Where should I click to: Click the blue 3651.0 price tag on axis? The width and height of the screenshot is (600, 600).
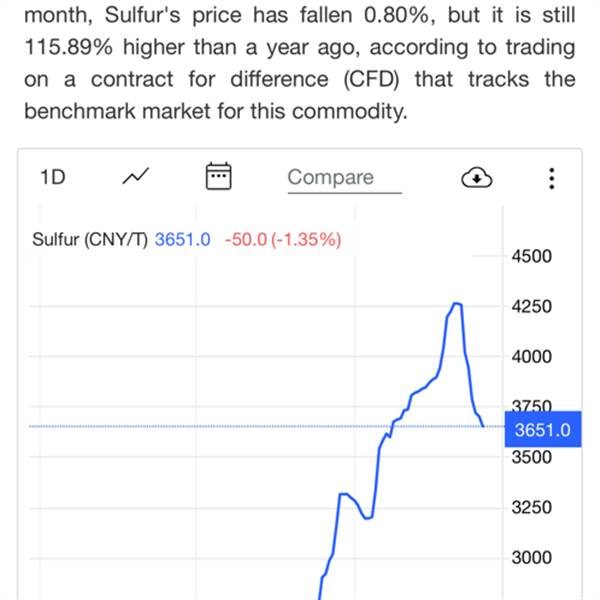[x=544, y=431]
